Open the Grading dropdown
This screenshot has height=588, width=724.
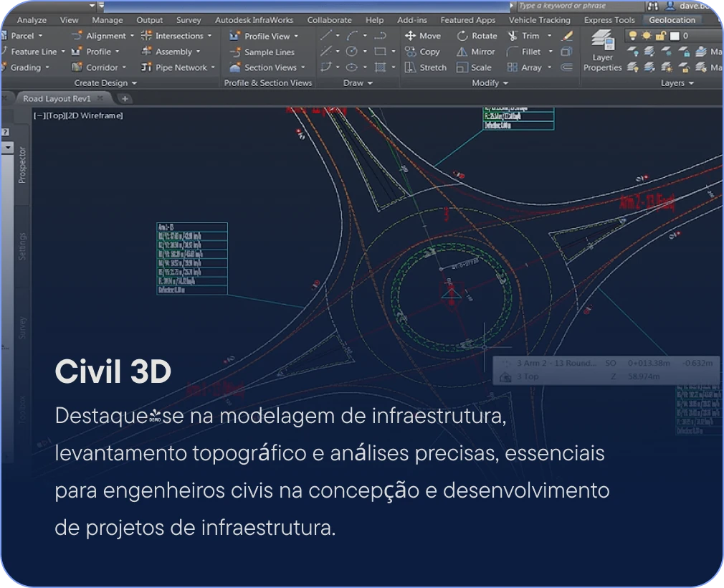click(x=47, y=67)
